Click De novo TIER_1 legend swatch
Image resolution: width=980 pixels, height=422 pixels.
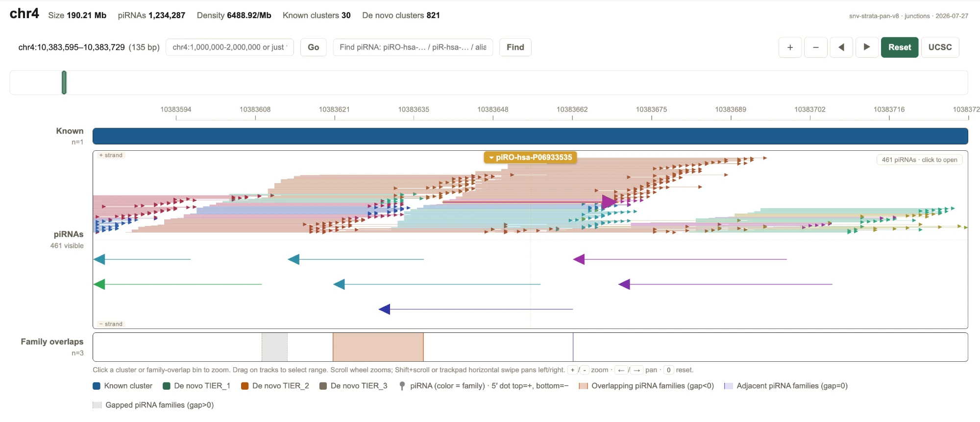pos(167,386)
